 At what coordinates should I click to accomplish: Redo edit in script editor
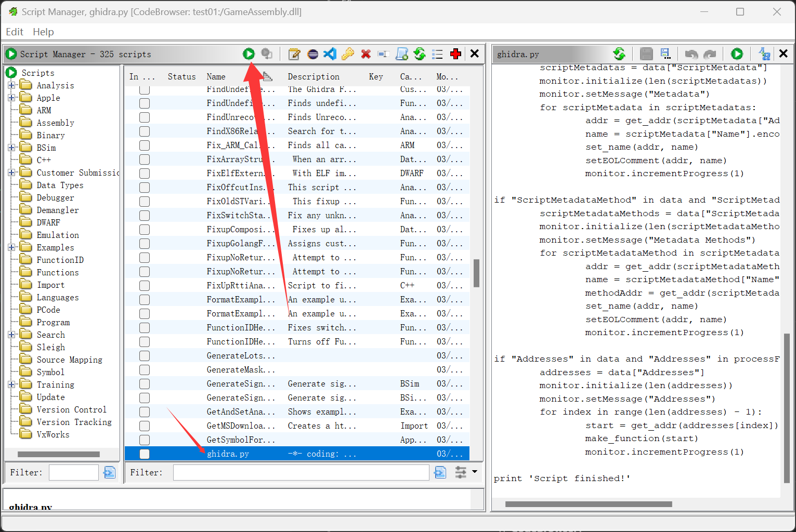tap(710, 54)
